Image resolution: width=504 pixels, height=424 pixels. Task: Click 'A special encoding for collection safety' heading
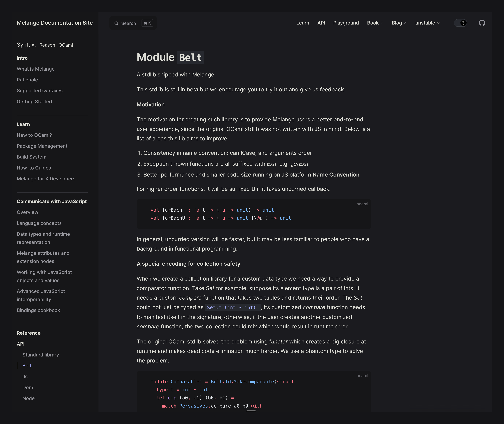pos(188,264)
